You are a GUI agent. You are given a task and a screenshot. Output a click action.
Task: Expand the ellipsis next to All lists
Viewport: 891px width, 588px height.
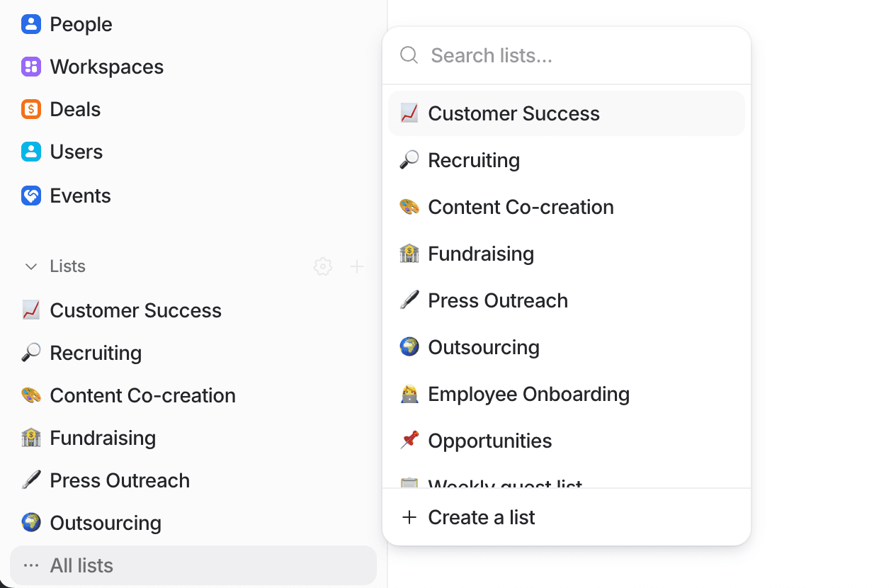click(30, 565)
